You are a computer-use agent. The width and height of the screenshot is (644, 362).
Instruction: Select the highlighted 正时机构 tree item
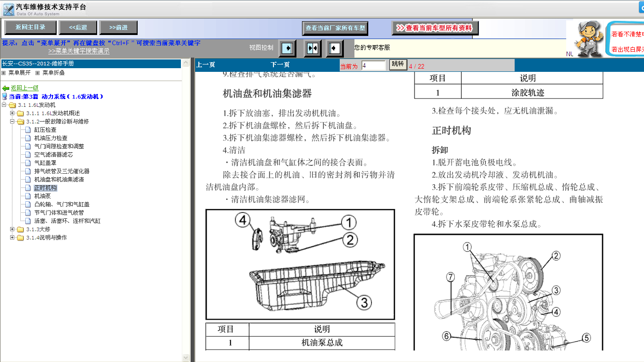[46, 188]
